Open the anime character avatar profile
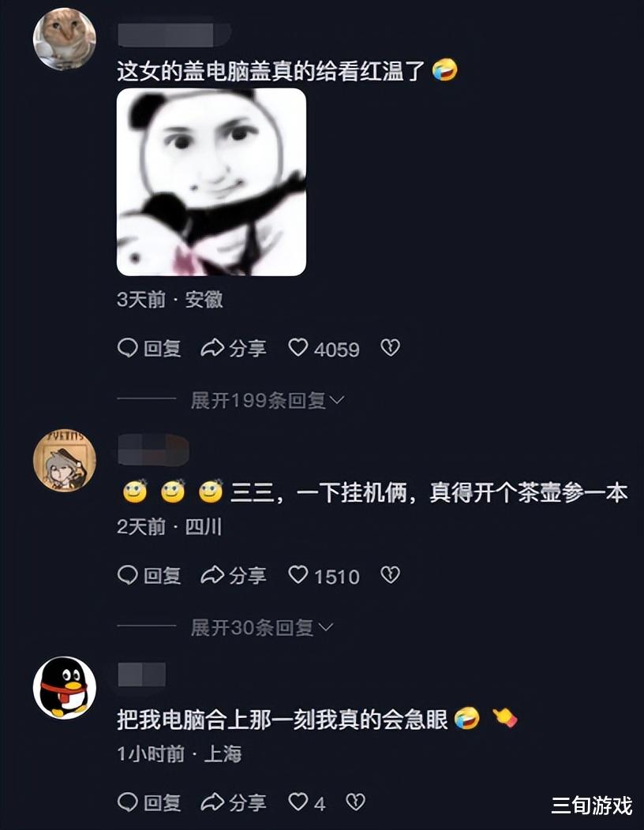644x830 pixels. [65, 461]
